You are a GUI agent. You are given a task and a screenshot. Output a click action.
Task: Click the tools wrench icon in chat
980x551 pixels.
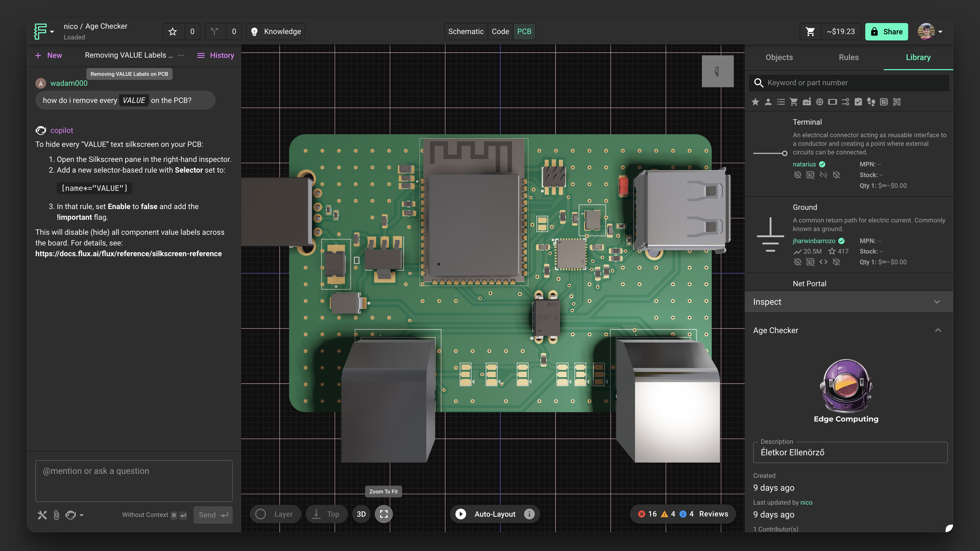(x=42, y=515)
